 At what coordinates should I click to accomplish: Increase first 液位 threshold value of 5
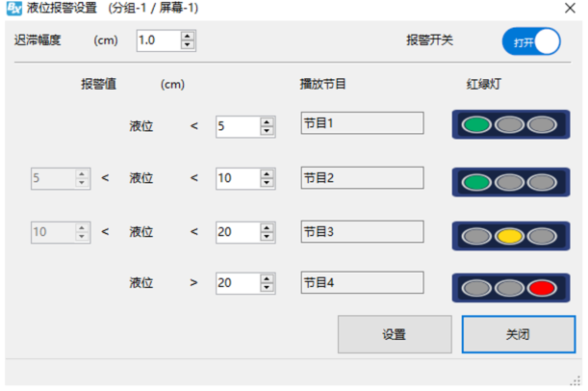tap(266, 120)
